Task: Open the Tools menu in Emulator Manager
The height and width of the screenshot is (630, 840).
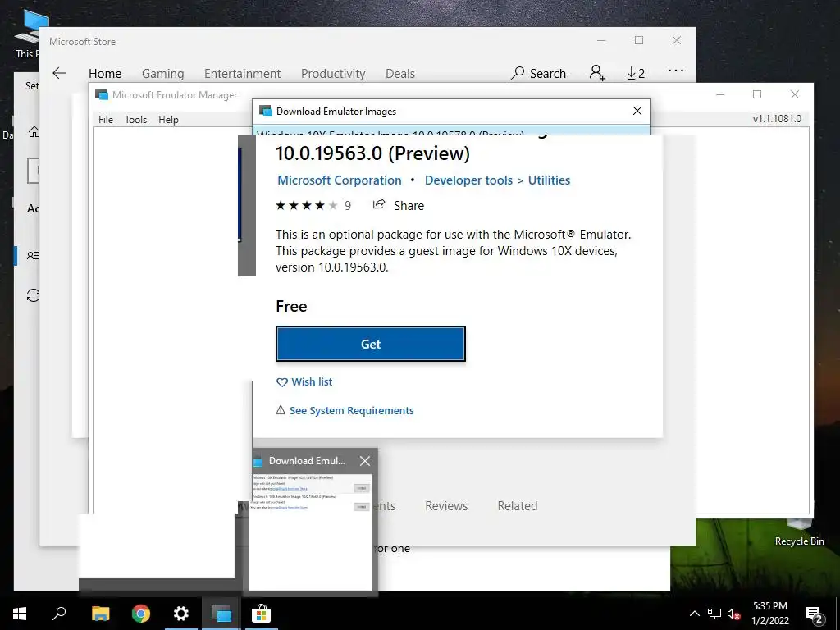Action: point(135,120)
